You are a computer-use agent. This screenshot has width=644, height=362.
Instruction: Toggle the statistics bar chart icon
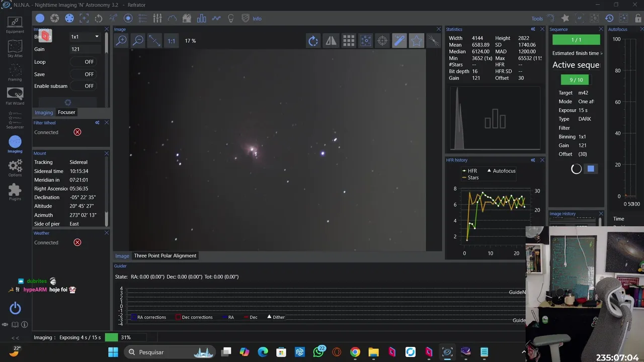coord(202,19)
